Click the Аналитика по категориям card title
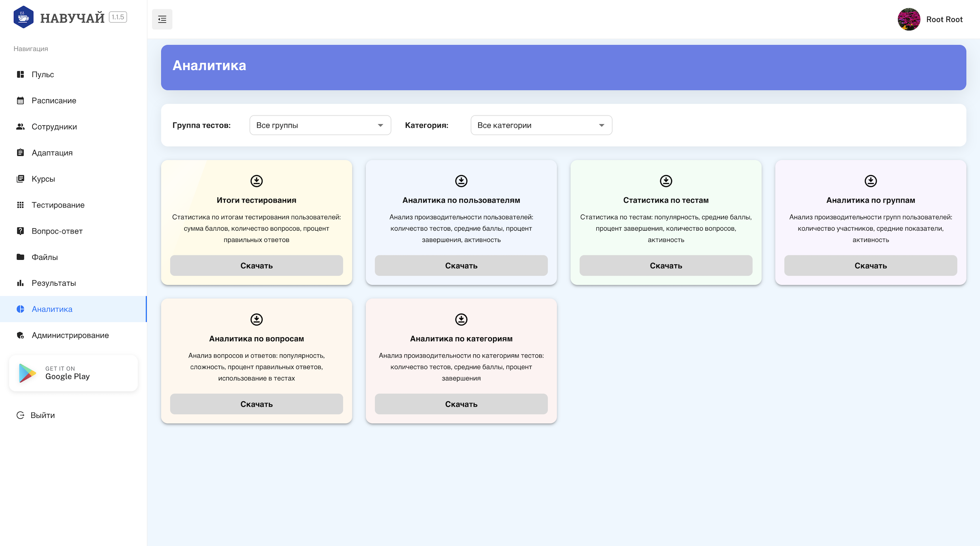The height and width of the screenshot is (546, 980). pyautogui.click(x=461, y=339)
